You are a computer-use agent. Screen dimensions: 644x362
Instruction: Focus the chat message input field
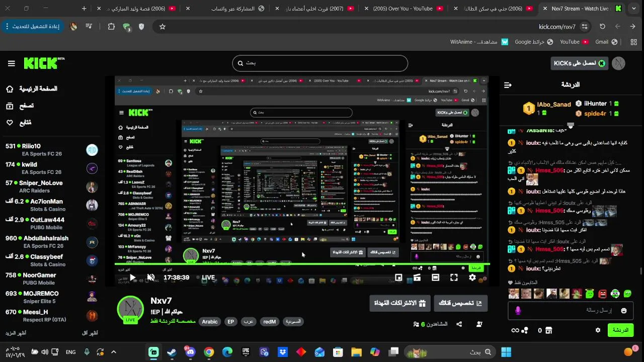coord(571,311)
